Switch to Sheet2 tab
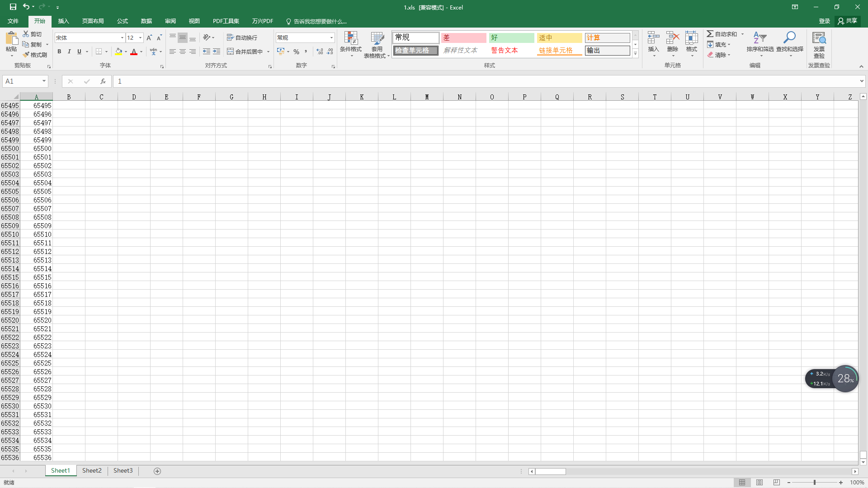The image size is (868, 488). (x=92, y=471)
